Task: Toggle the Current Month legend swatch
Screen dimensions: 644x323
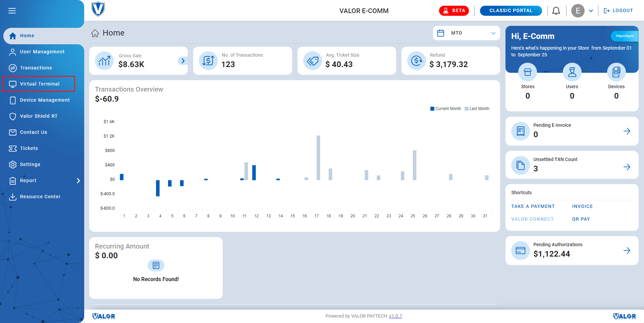Action: point(432,109)
